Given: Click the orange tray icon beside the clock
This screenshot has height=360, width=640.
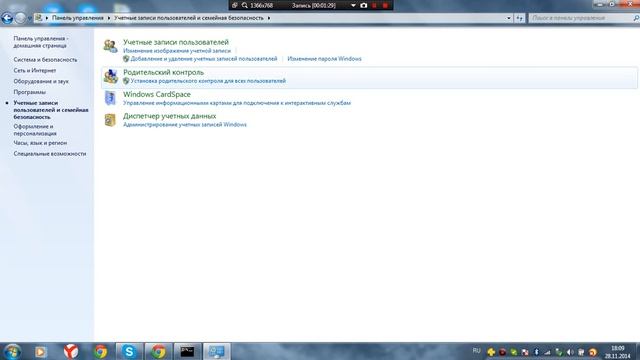Looking at the screenshot, I should point(593,352).
